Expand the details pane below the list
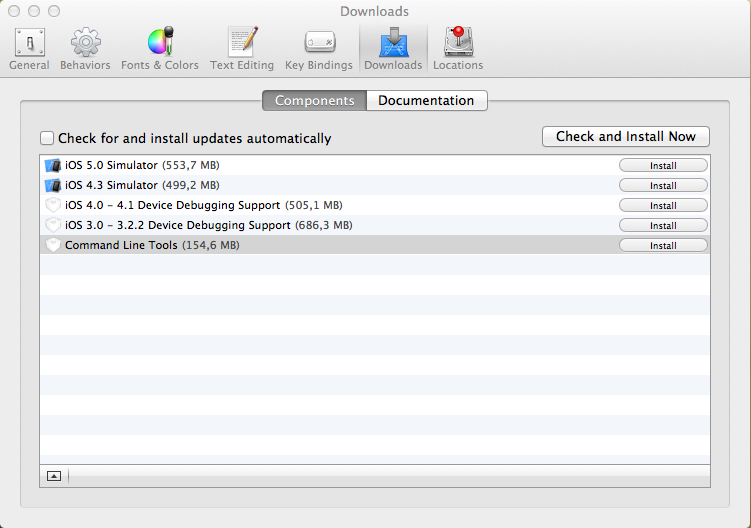This screenshot has width=751, height=528. click(54, 476)
